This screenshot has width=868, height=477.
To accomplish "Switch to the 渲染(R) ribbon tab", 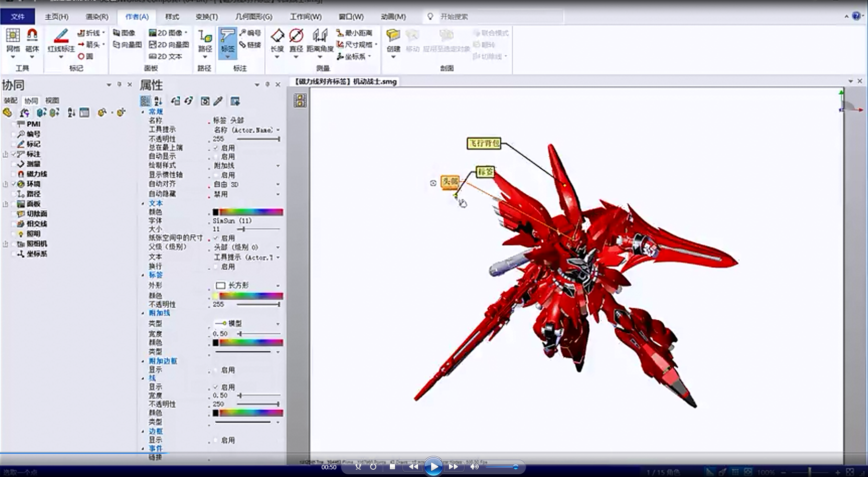I will point(97,16).
